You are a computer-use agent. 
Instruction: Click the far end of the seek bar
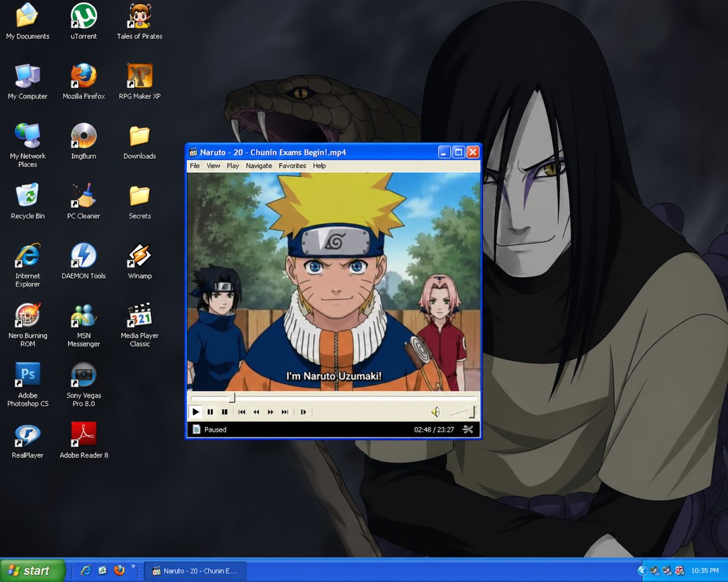(476, 398)
